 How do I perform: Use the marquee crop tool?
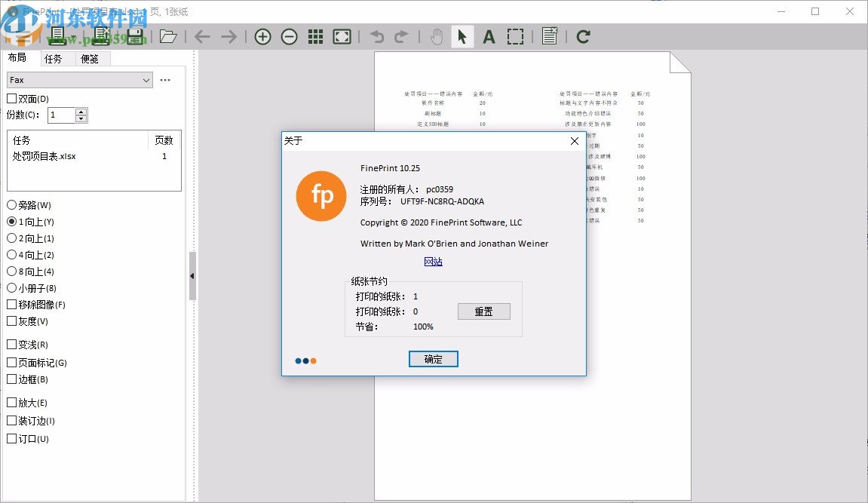[x=516, y=35]
